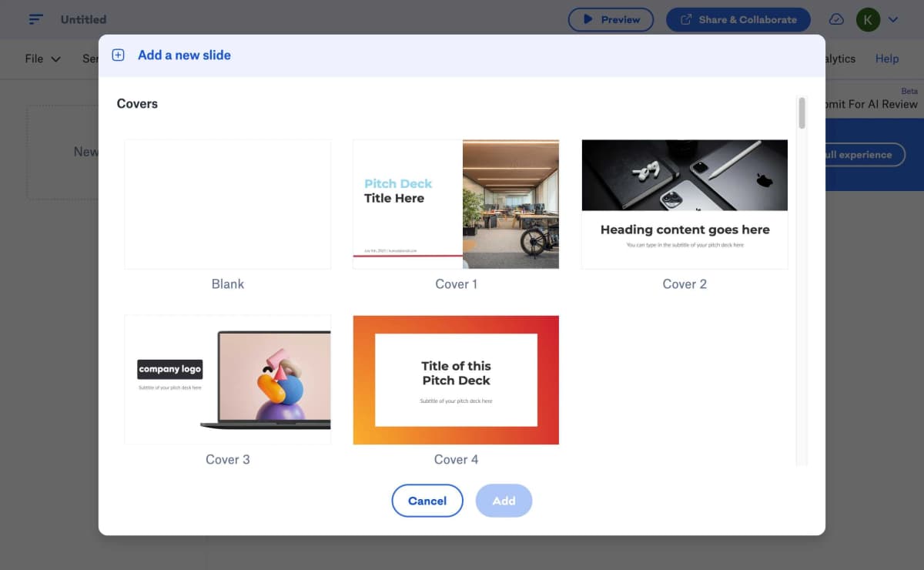924x570 pixels.
Task: Choose the Cover 4 orange gradient template
Action: [456, 380]
